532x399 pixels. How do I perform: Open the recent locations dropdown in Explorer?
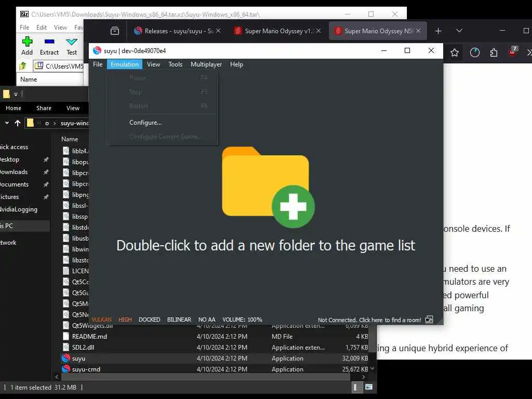(7, 123)
